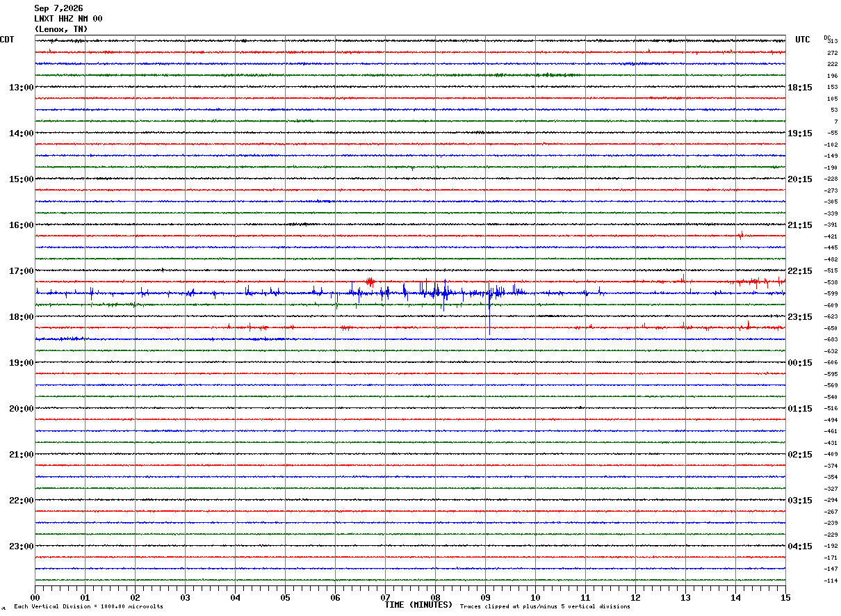Select the 17:00 CDT row label
Screen dimensions: 841x616
pos(22,271)
